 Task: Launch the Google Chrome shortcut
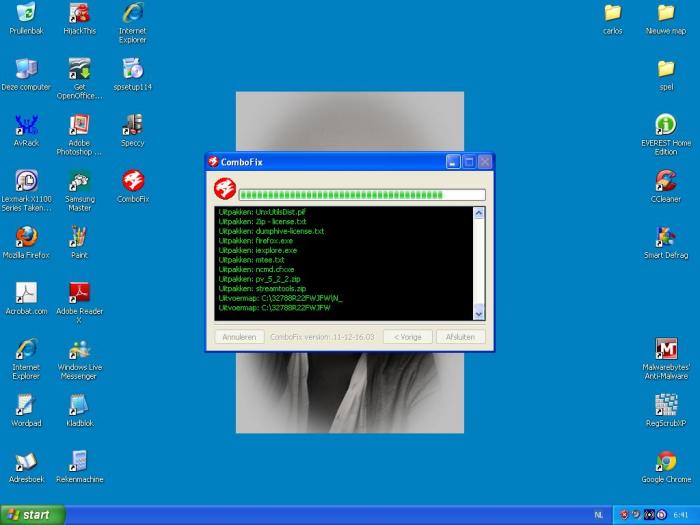(x=666, y=467)
